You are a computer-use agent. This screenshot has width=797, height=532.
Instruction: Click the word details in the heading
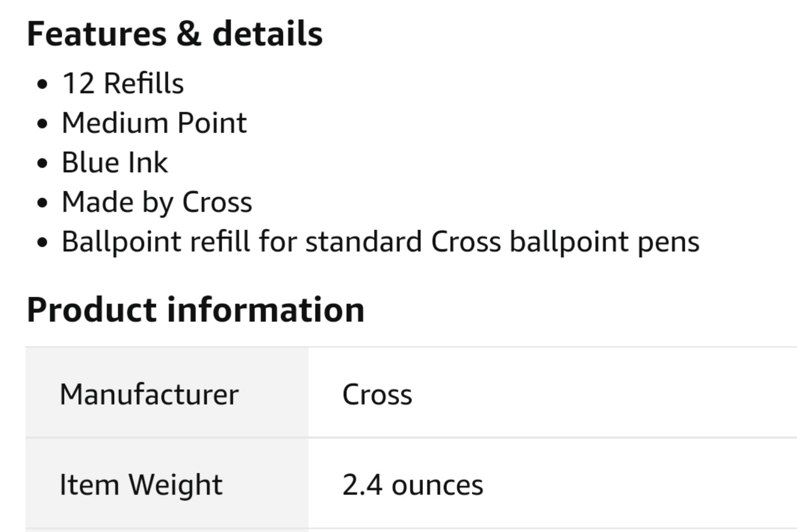(x=267, y=34)
